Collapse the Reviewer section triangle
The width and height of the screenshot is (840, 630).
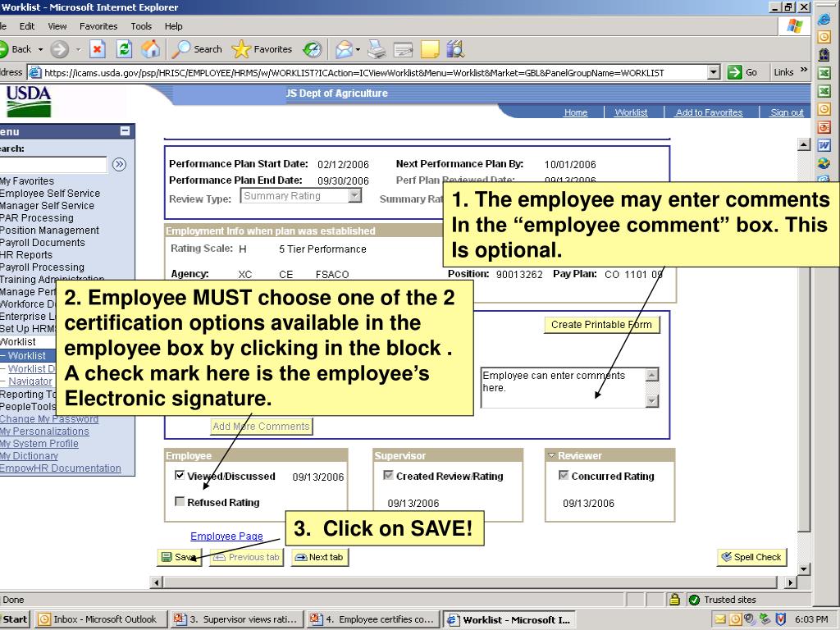(551, 455)
